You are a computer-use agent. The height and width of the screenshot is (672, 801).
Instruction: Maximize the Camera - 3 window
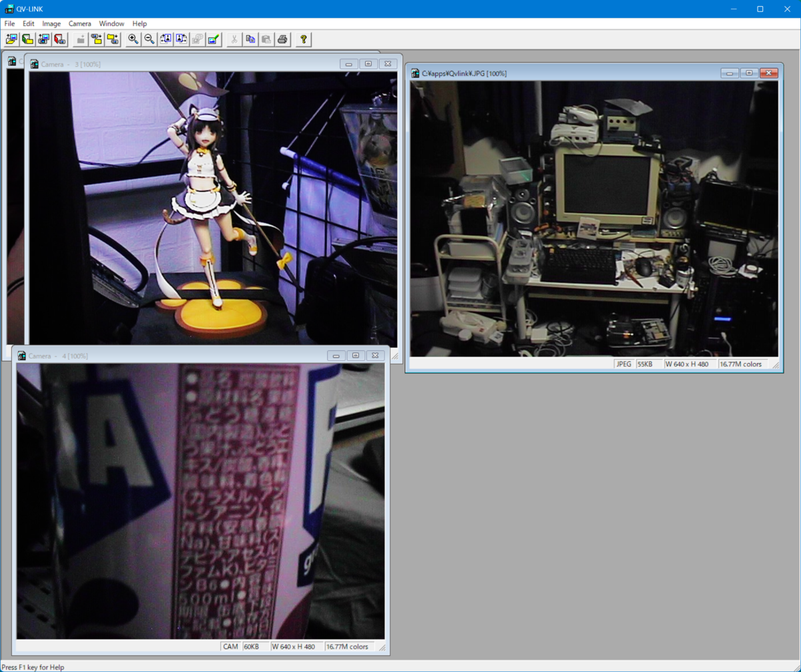click(x=368, y=64)
